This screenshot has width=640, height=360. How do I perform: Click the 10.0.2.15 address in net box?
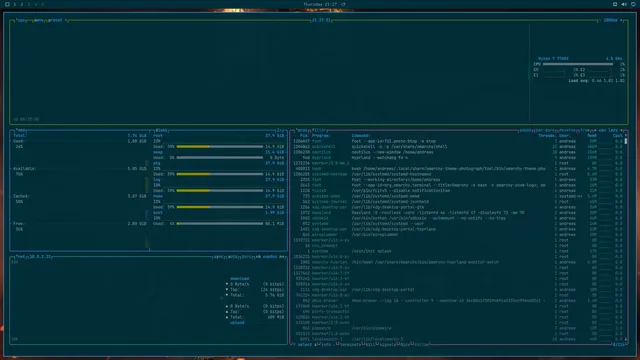click(x=40, y=257)
